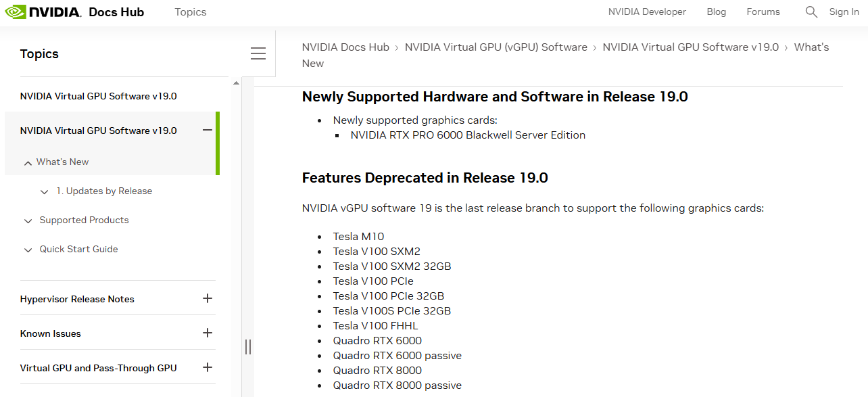The image size is (868, 397).
Task: Expand the Supported Products chevron
Action: [28, 220]
